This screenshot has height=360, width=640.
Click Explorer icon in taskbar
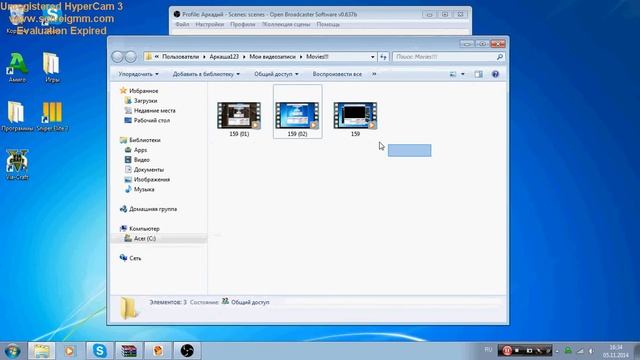pyautogui.click(x=41, y=351)
